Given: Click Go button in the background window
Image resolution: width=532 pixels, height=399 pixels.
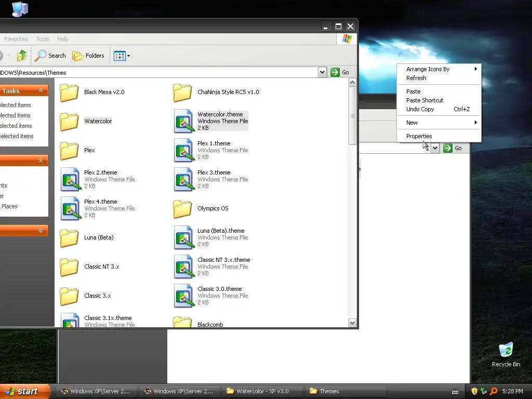Looking at the screenshot, I should pos(453,148).
